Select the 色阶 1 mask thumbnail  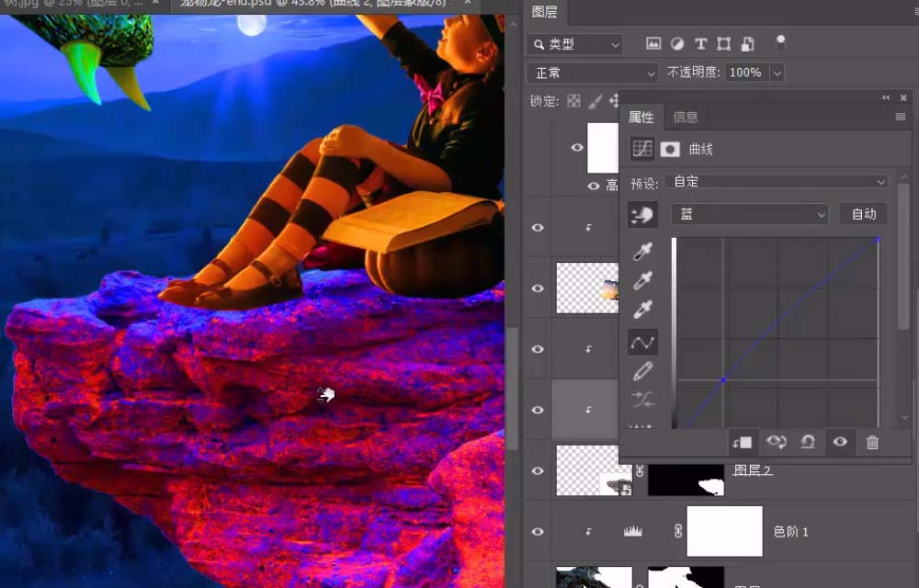point(724,531)
